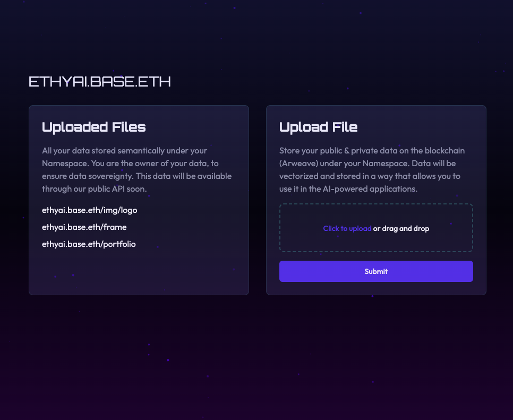This screenshot has height=420, width=513.
Task: Open the ethyai.base.eth/portfolio file entry
Action: click(x=89, y=244)
